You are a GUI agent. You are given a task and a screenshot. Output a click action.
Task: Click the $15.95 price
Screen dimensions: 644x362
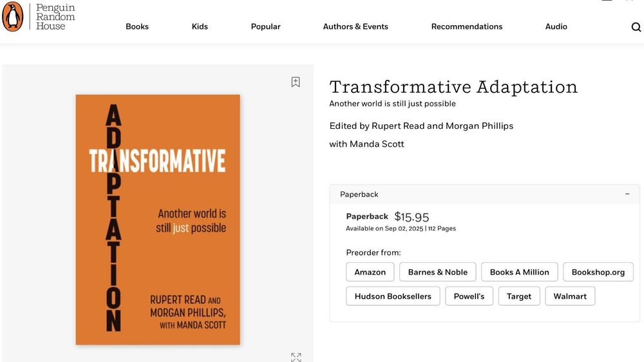[x=412, y=217]
